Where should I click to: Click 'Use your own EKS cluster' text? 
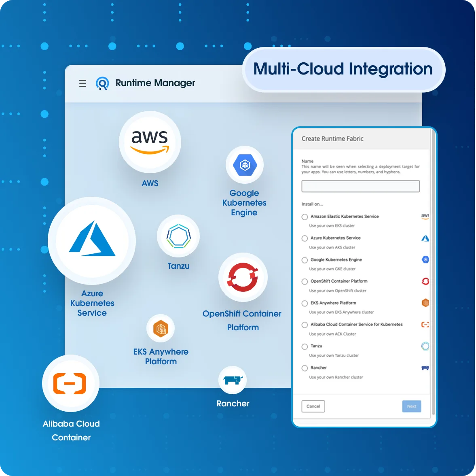tap(332, 226)
